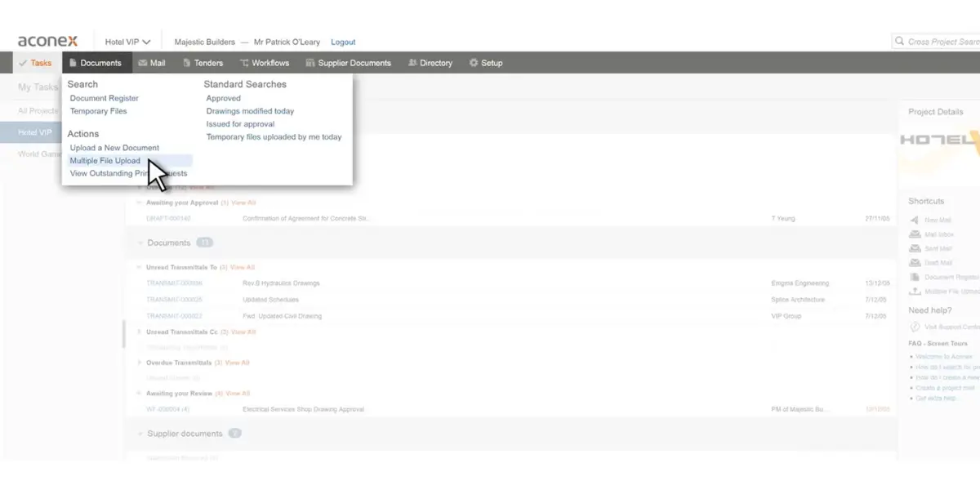The height and width of the screenshot is (490, 980).
Task: Choose Document Register under Search
Action: pyautogui.click(x=105, y=98)
